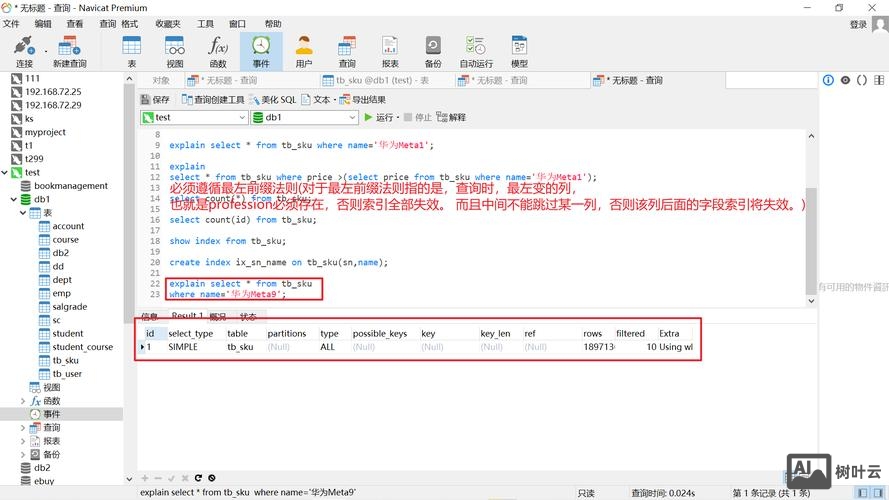Open the 报表 report toolbar icon
Image resolution: width=889 pixels, height=500 pixels.
tap(390, 52)
